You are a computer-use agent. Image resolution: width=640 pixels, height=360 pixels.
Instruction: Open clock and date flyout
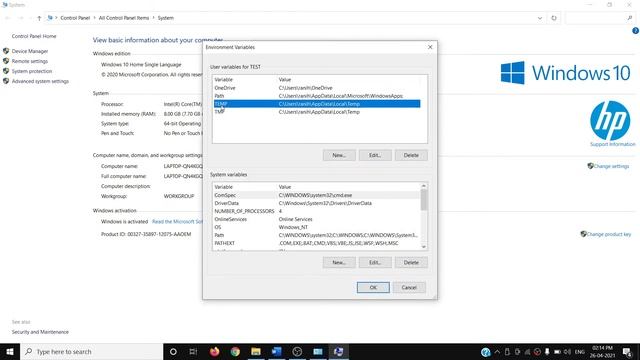point(603,352)
